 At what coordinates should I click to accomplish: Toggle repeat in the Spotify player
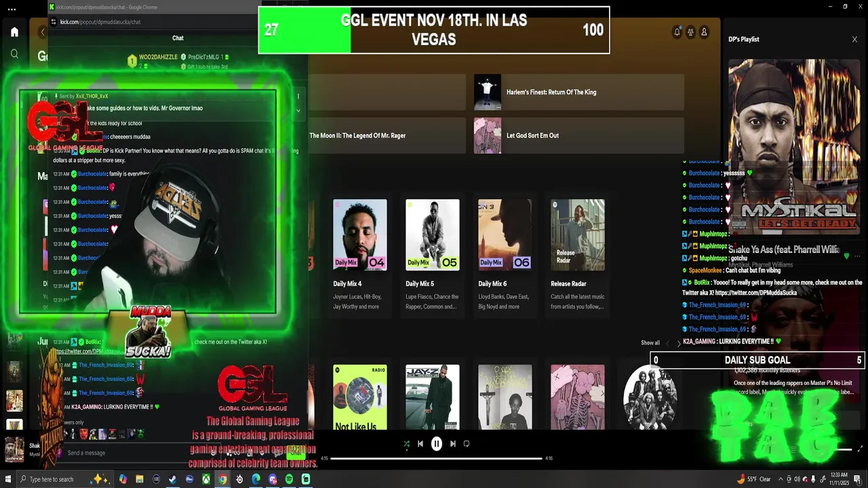click(467, 444)
